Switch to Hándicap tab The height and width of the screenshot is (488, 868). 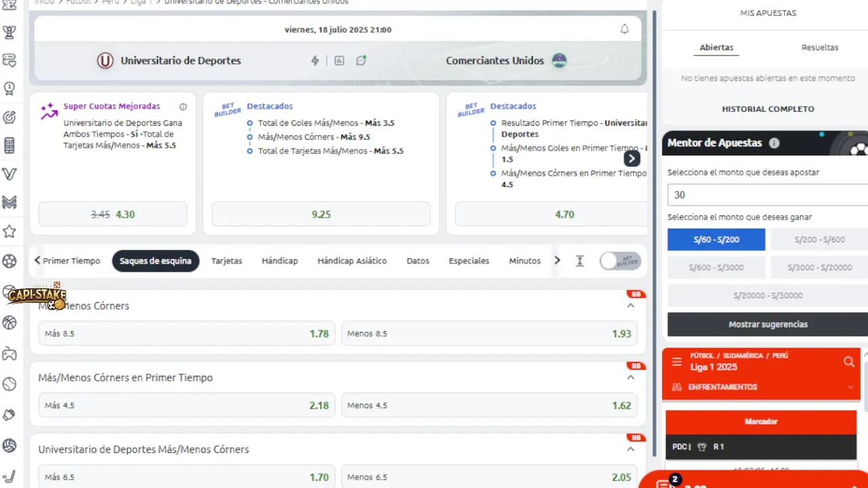pyautogui.click(x=279, y=261)
